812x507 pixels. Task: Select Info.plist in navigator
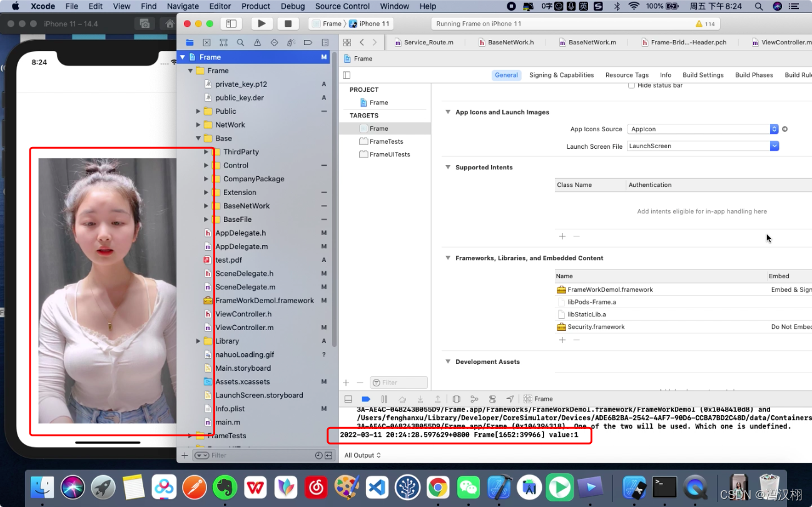(x=230, y=409)
